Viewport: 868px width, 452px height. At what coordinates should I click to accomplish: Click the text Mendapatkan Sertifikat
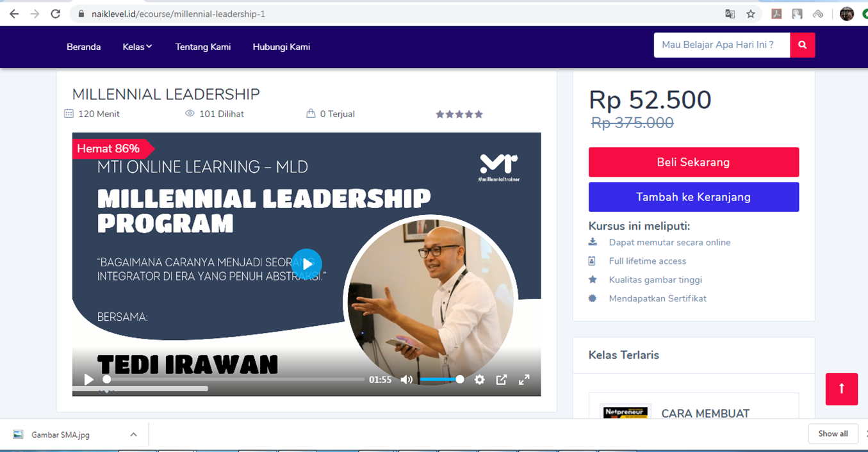coord(658,298)
